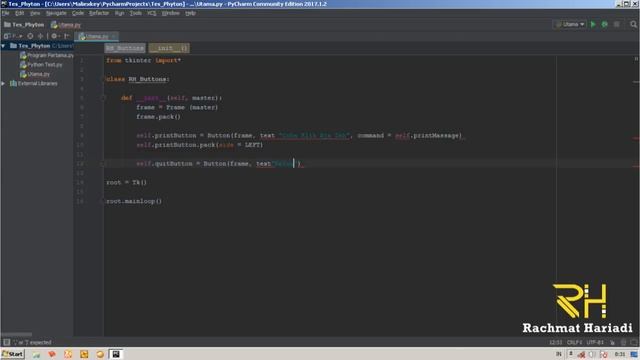
Task: Start debugging with the green bug icon
Action: pyautogui.click(x=604, y=24)
